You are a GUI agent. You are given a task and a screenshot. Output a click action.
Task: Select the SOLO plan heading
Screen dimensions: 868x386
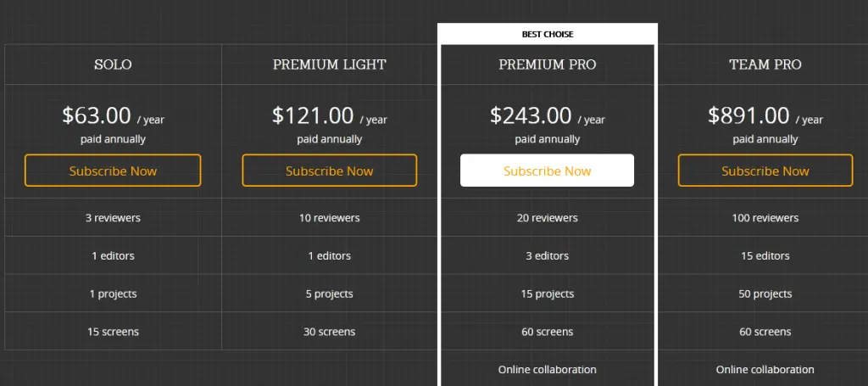[x=113, y=64]
